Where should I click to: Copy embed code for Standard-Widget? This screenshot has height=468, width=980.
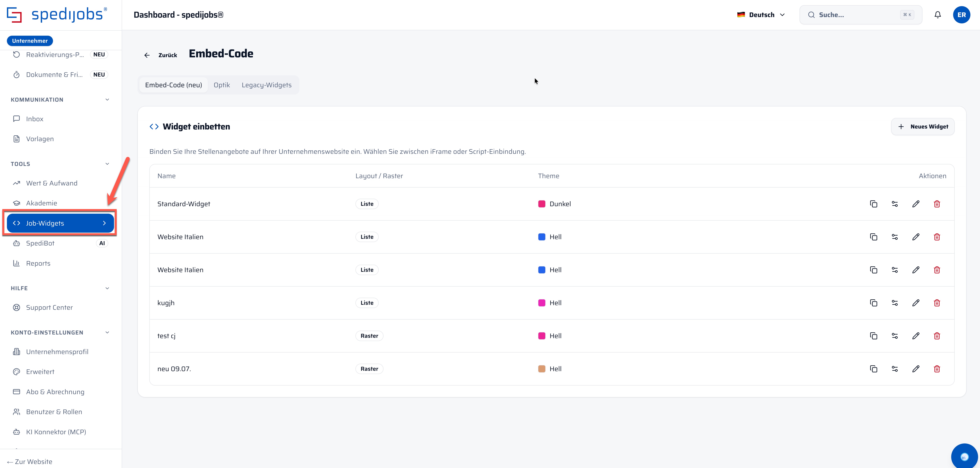point(873,204)
